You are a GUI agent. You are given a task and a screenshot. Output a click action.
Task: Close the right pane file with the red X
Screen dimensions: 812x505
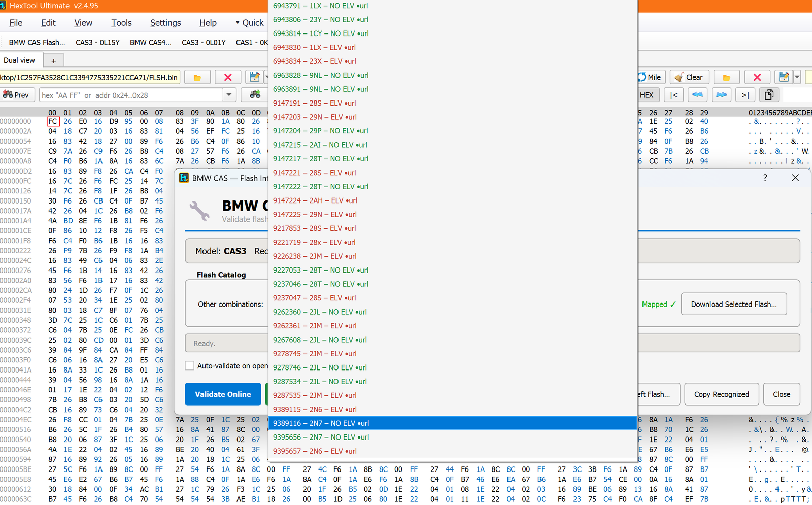tap(757, 77)
